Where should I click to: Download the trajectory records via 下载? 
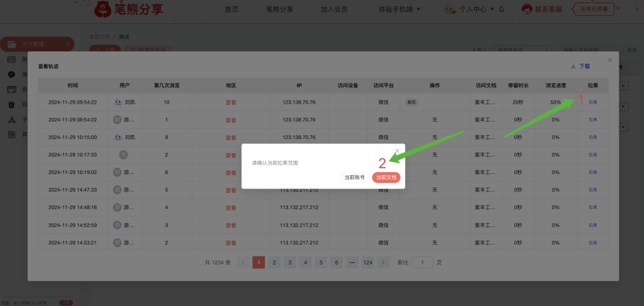(x=580, y=66)
